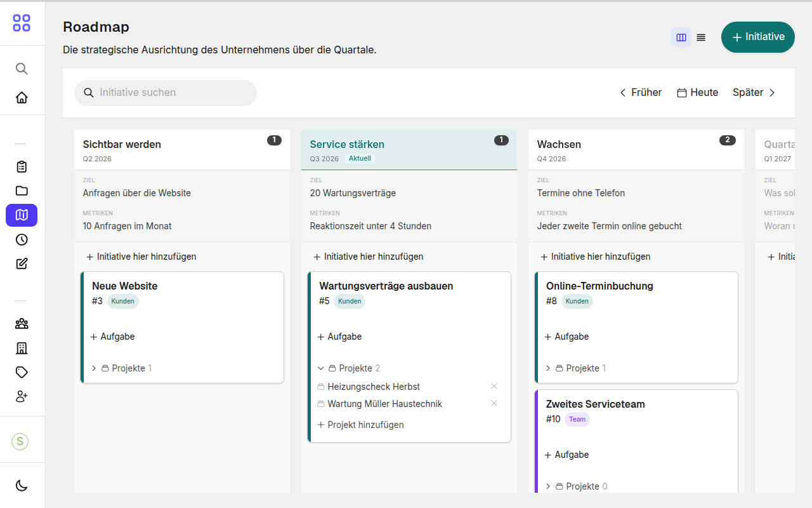
Task: Jump to today with 'Heute'
Action: coord(698,93)
